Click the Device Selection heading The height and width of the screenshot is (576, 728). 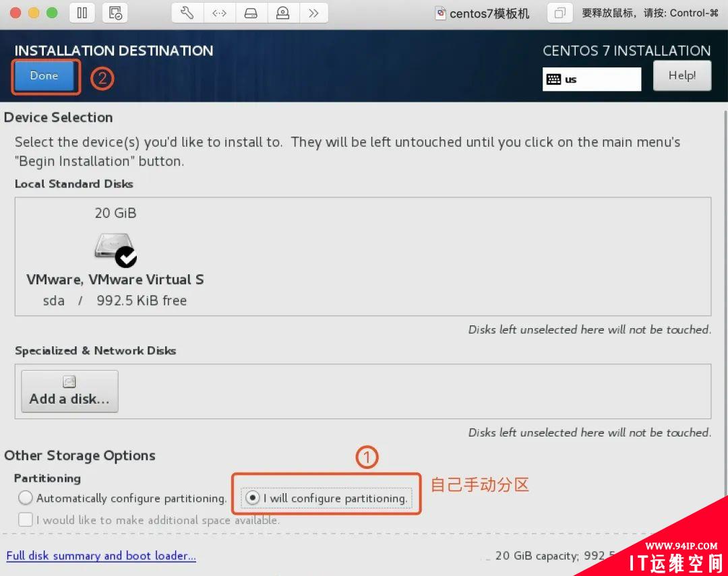[59, 117]
